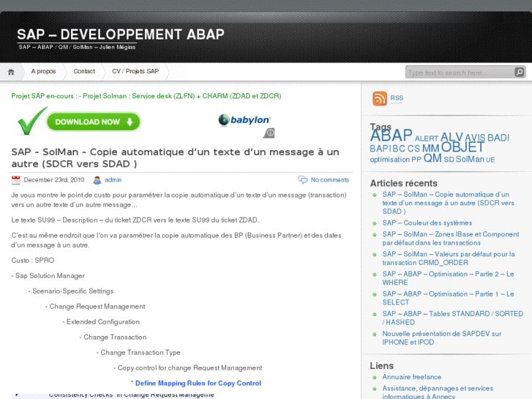
Task: Open article Valeurs par défaut CRMD_ORDER
Action: pos(449,258)
